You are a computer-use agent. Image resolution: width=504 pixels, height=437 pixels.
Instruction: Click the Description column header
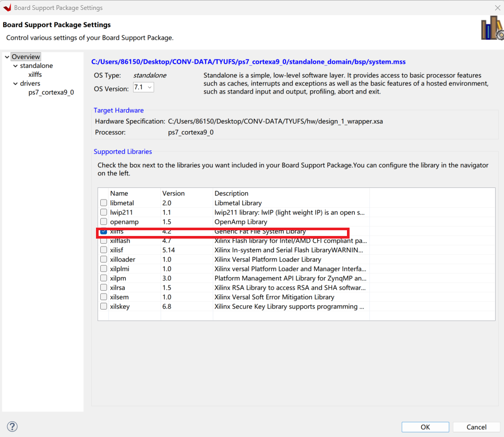coord(232,193)
